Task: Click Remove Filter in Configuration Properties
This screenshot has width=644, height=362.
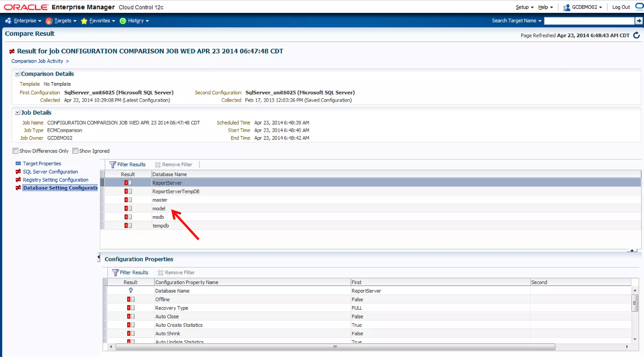Action: pyautogui.click(x=176, y=273)
